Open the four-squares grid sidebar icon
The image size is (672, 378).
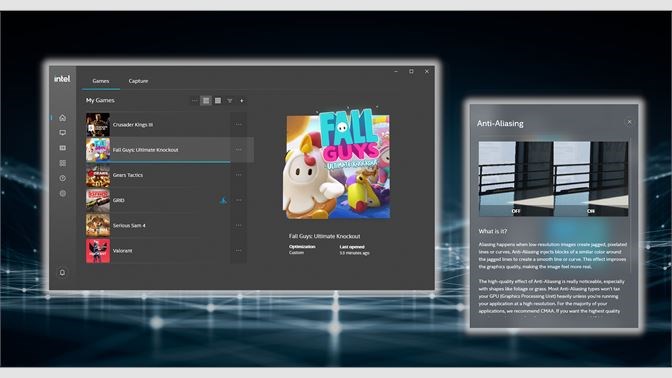pyautogui.click(x=63, y=163)
